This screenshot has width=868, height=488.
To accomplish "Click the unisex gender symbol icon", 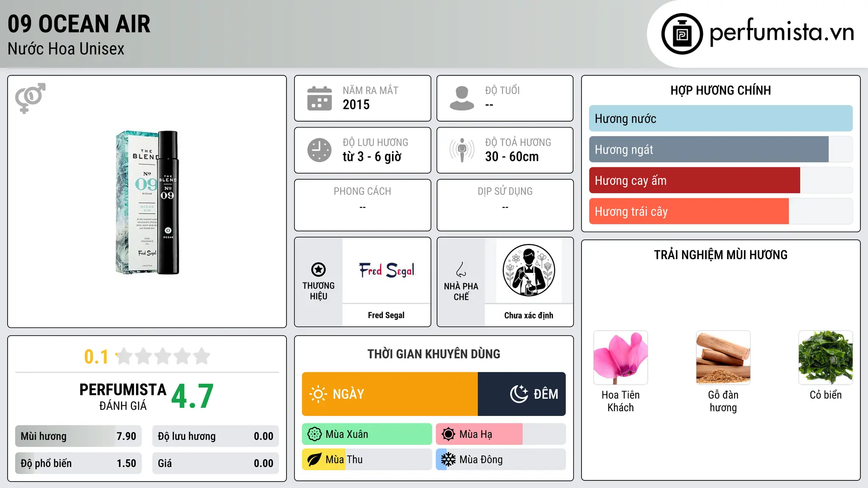I will point(30,98).
